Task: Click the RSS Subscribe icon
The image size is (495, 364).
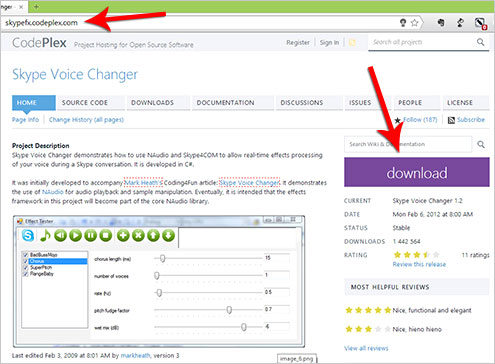Action: click(451, 120)
